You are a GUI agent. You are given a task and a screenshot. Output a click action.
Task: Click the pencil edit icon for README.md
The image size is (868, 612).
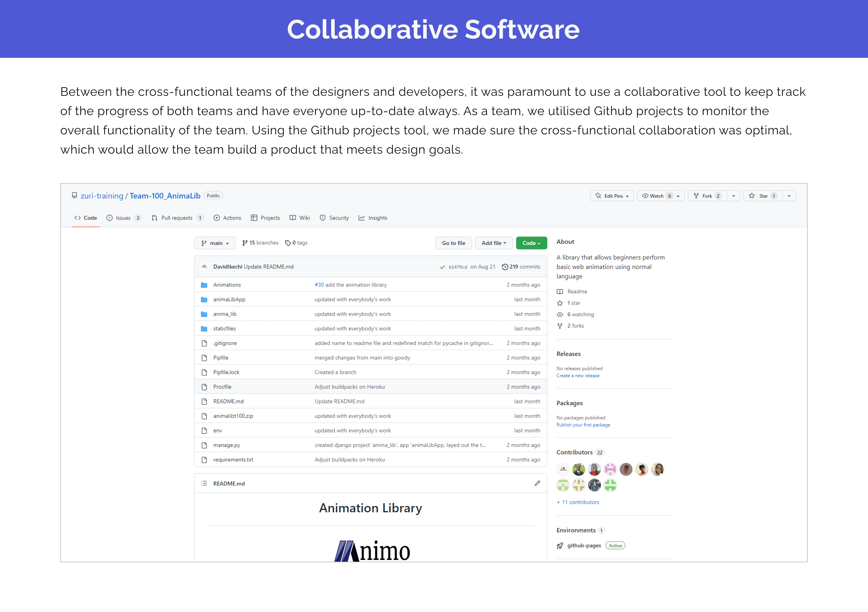(537, 483)
